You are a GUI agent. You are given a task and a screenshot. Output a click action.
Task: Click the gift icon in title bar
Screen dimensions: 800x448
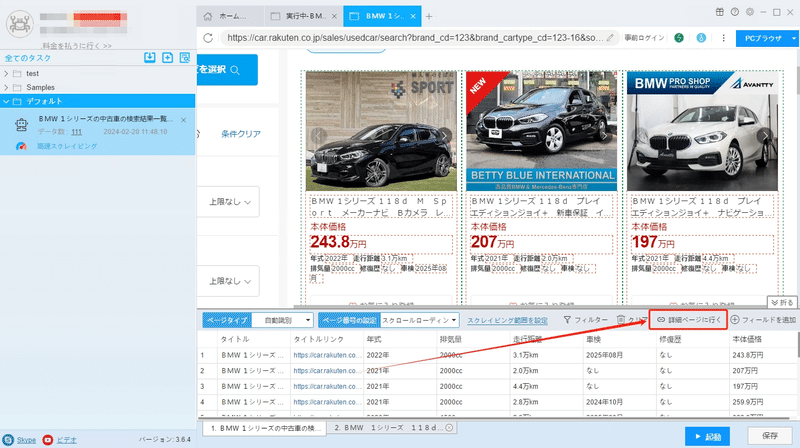(719, 12)
